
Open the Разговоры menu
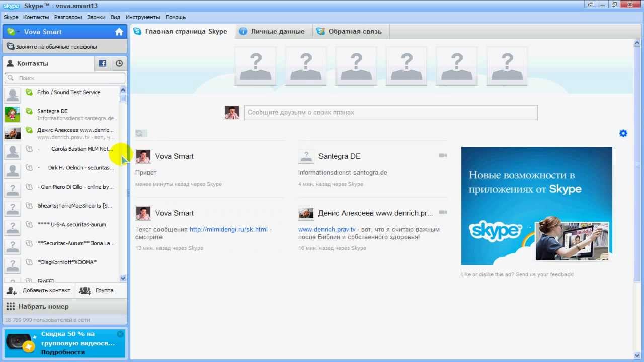(x=68, y=17)
